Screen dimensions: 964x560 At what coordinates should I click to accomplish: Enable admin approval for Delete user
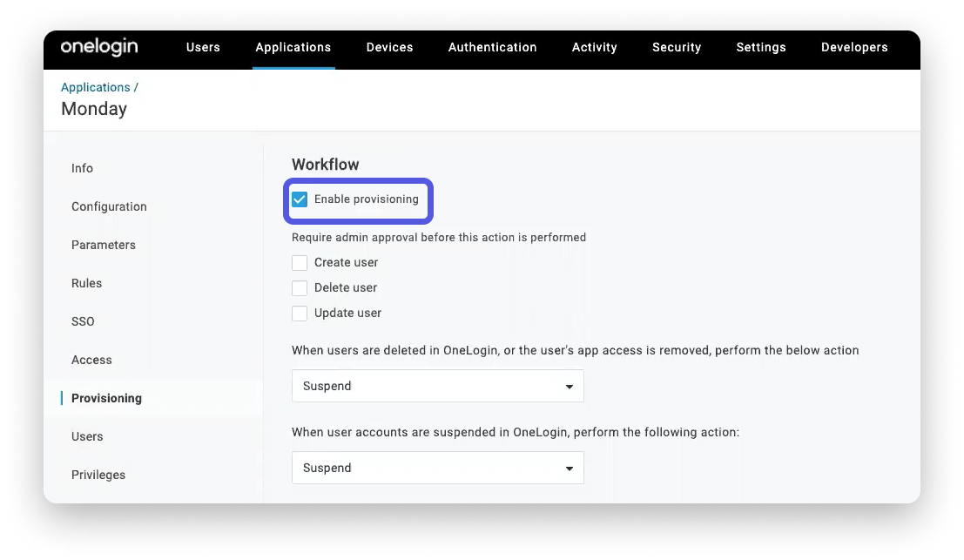(x=300, y=287)
